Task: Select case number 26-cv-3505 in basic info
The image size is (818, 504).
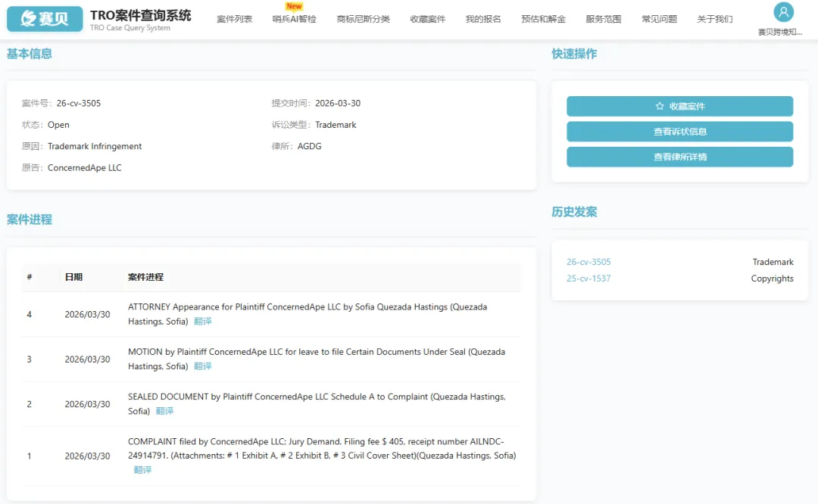Action: [x=79, y=103]
